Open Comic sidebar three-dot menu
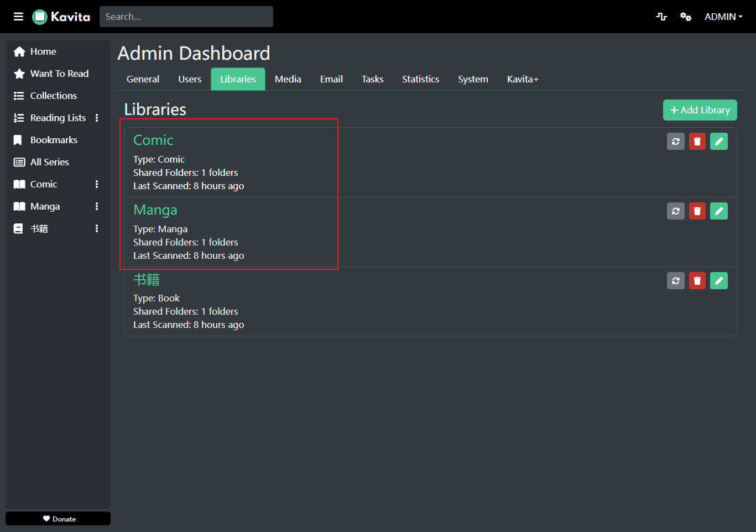756x532 pixels. 97,184
